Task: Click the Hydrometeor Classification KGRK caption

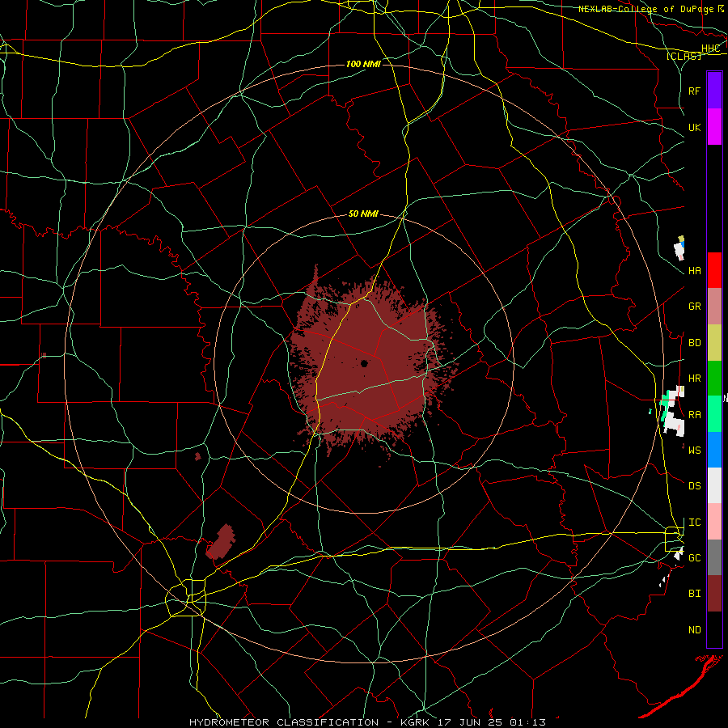Action: click(367, 722)
